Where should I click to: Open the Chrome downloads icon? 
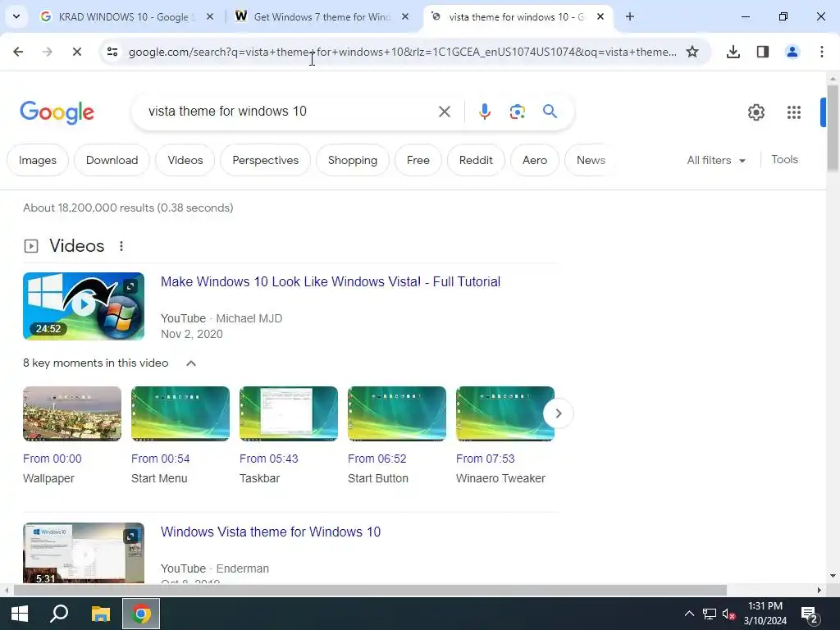pos(733,52)
